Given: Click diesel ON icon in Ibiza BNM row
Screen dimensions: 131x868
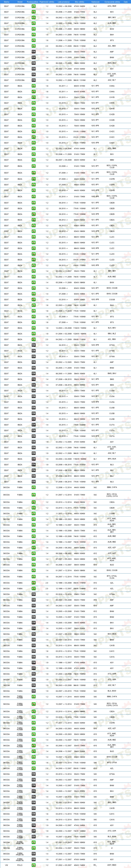Looking at the screenshot, I should (34, 368).
